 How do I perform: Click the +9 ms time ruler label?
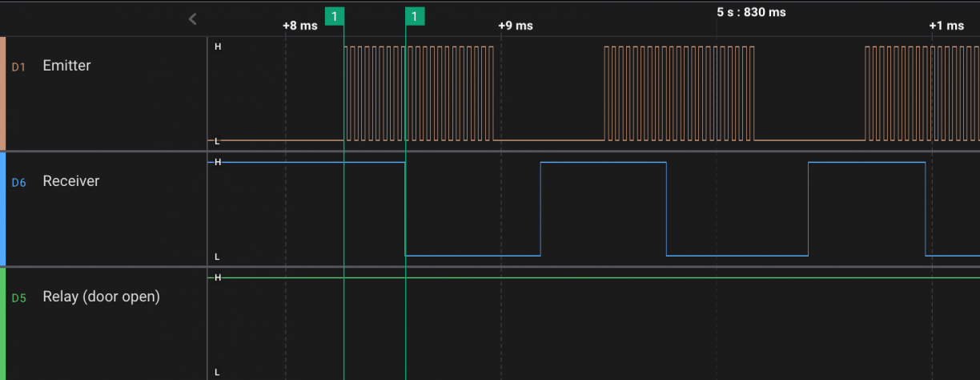515,26
